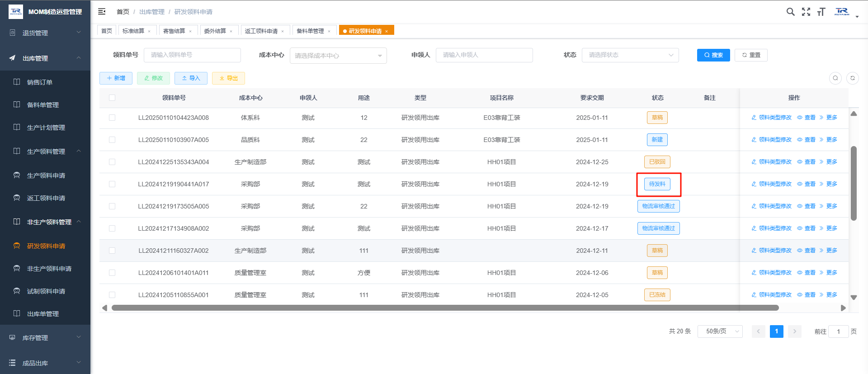Open the 状态 filter dropdown
The height and width of the screenshot is (374, 868).
click(630, 55)
